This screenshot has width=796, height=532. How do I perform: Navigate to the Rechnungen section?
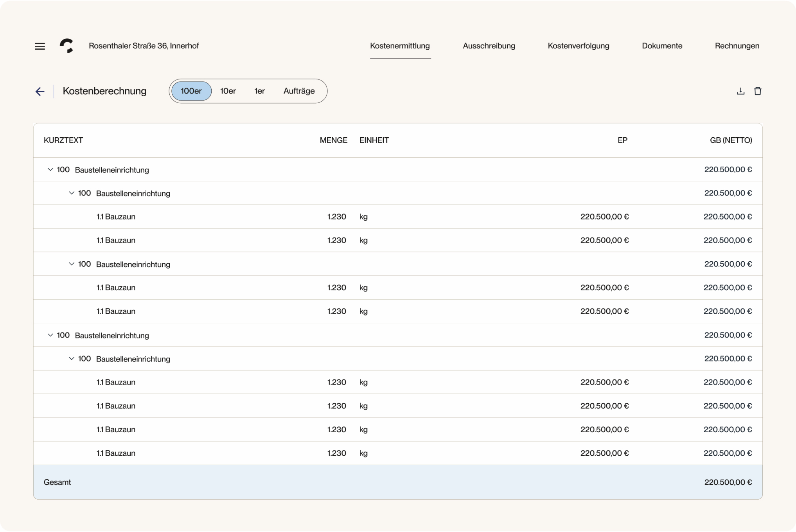click(737, 46)
